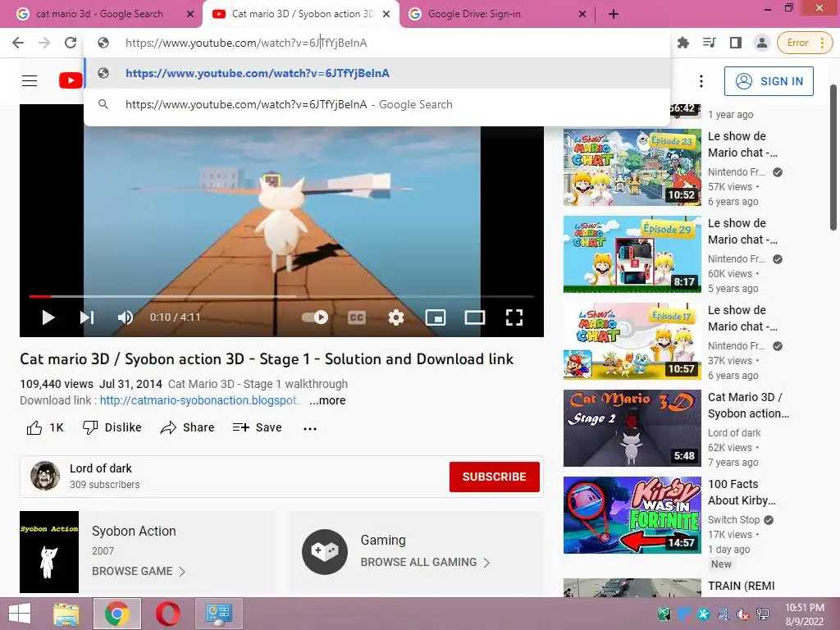Viewport: 840px width, 630px height.
Task: Open YouTube hamburger guide menu
Action: click(x=30, y=81)
